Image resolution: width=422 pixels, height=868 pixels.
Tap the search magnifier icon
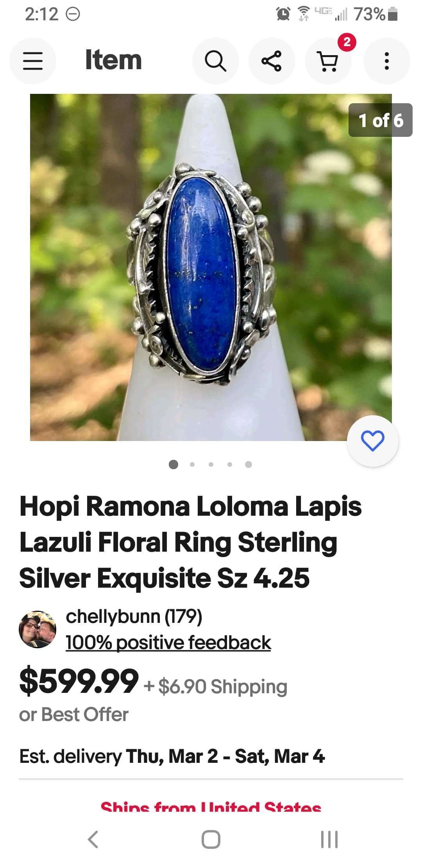[x=215, y=61]
